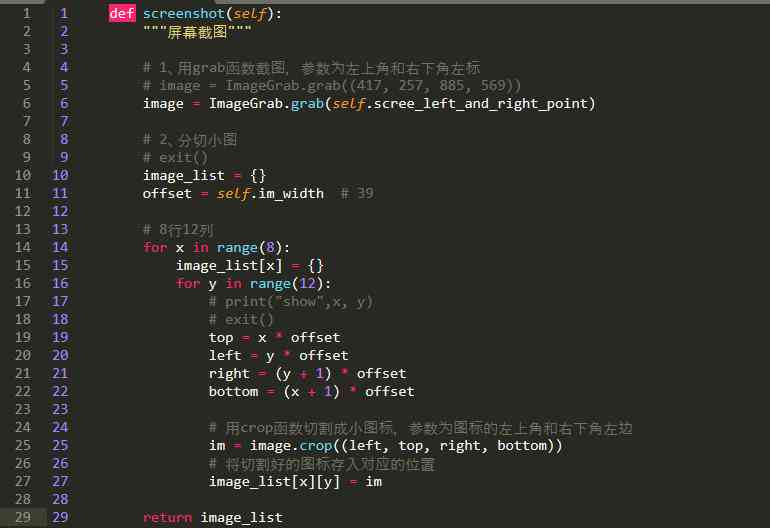The width and height of the screenshot is (770, 528).
Task: Click the 'im_width' attribute
Action: click(x=291, y=194)
